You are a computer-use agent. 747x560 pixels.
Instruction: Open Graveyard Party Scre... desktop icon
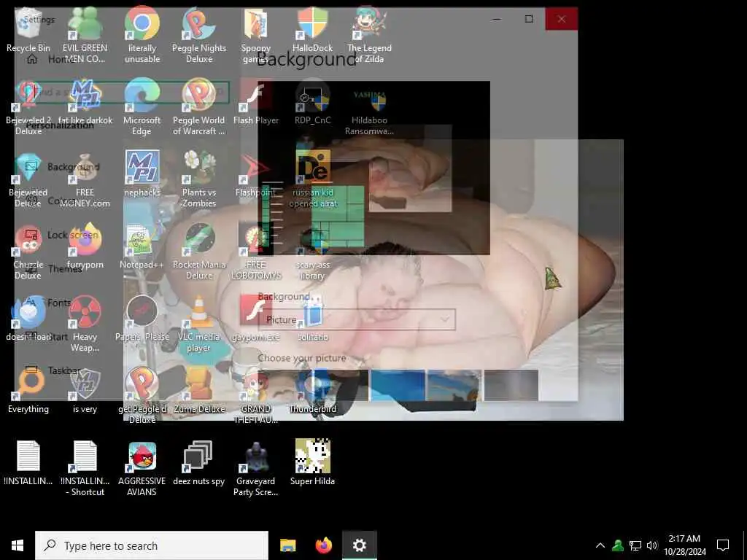tap(256, 468)
